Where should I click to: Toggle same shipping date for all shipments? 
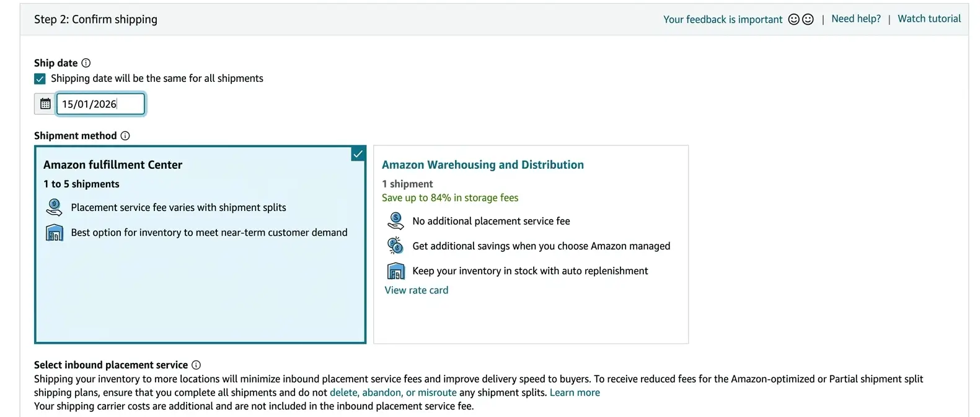click(x=40, y=79)
